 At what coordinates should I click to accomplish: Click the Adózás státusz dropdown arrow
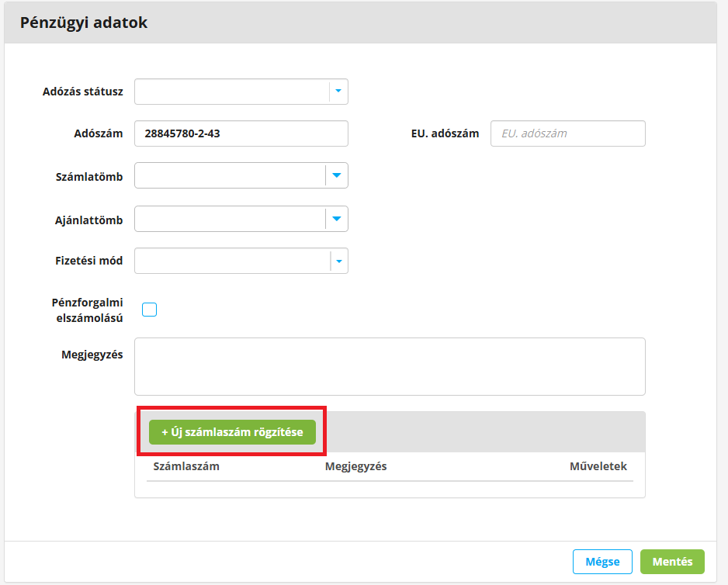[338, 92]
